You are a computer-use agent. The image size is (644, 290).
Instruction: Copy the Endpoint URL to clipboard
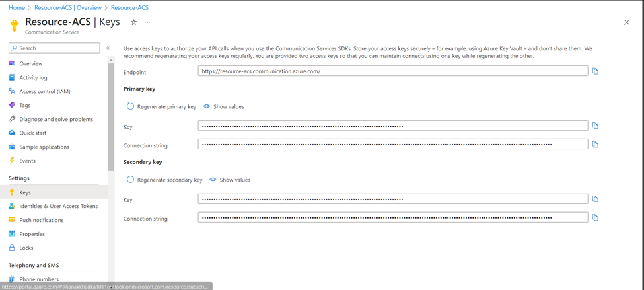pos(595,71)
